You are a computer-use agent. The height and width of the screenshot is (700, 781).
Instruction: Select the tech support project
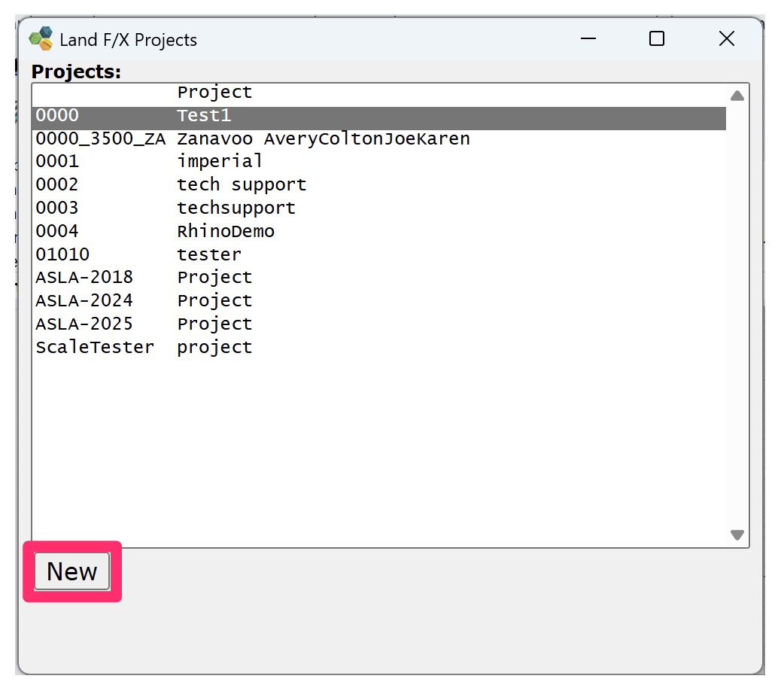pyautogui.click(x=226, y=184)
